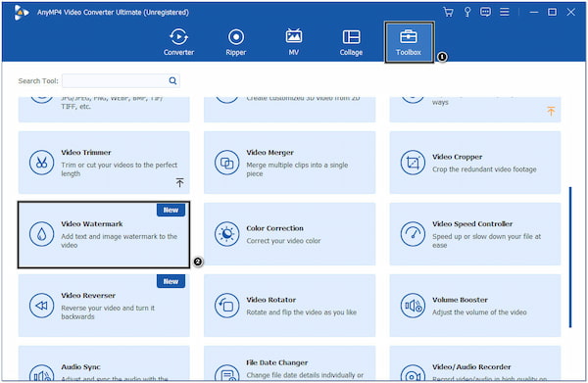Click the key register icon
This screenshot has width=588, height=383.
point(467,12)
